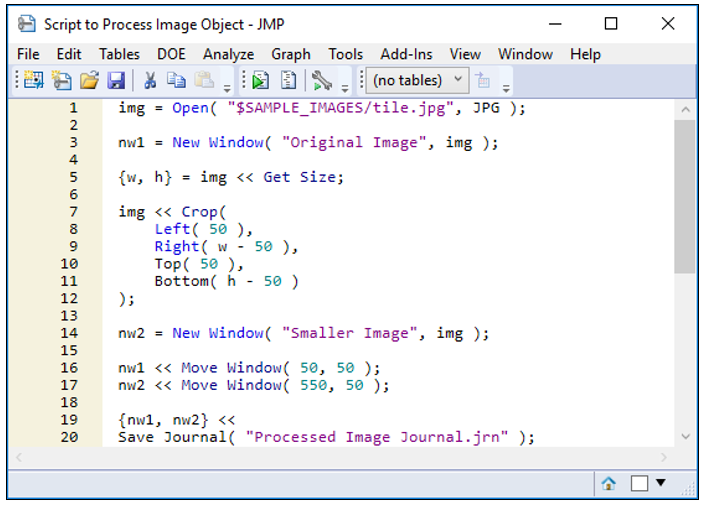Expand the tables toolbar overflow arrow
Screen dimensions: 704x505
pos(506,88)
